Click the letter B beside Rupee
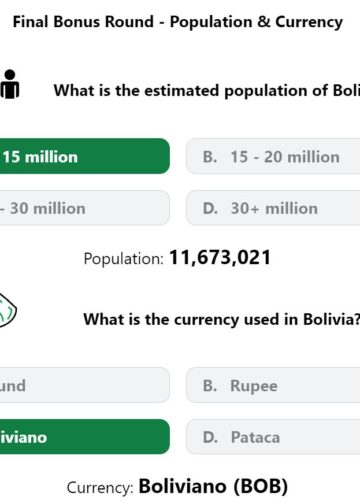This screenshot has height=504, width=360. (210, 386)
